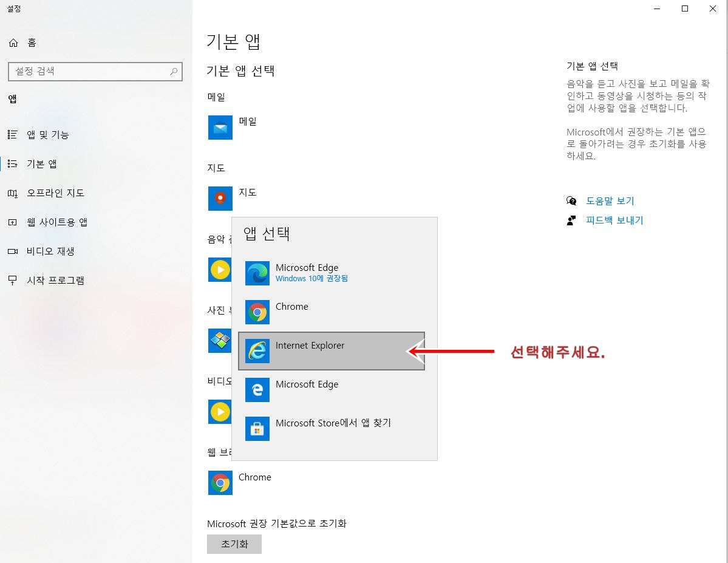The image size is (728, 563).
Task: Click the Microsoft Store bag icon
Action: 257,428
